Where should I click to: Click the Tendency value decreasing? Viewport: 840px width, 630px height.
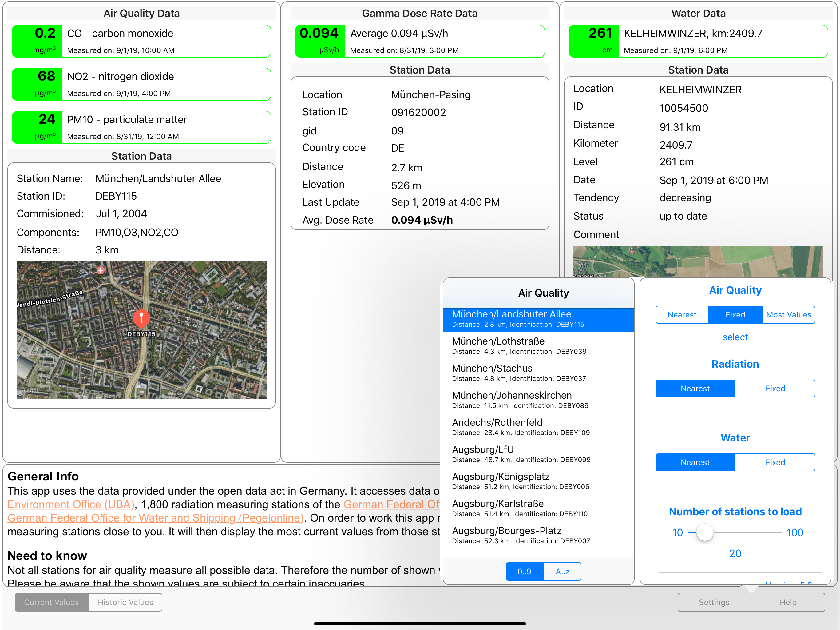pyautogui.click(x=685, y=197)
